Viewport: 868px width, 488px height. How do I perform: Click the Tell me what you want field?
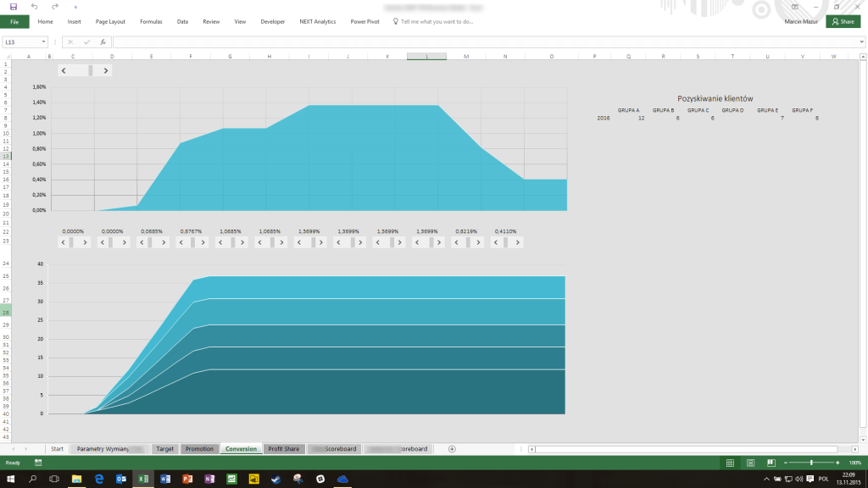click(437, 21)
